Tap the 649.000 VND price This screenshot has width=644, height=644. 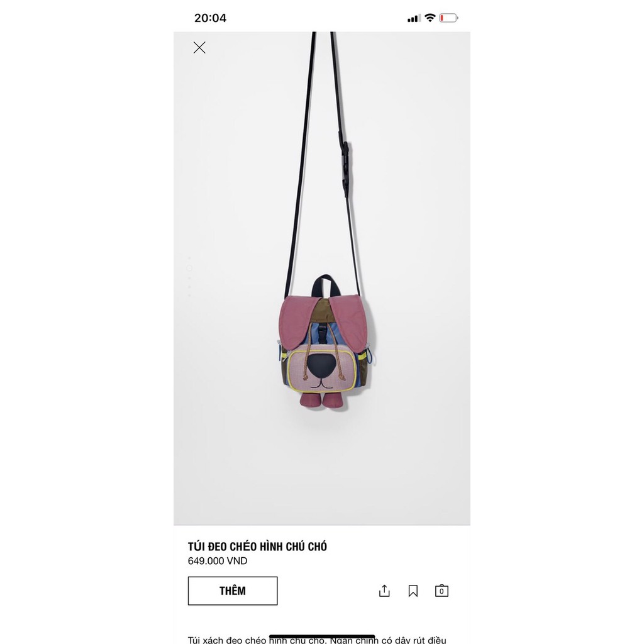click(x=217, y=561)
